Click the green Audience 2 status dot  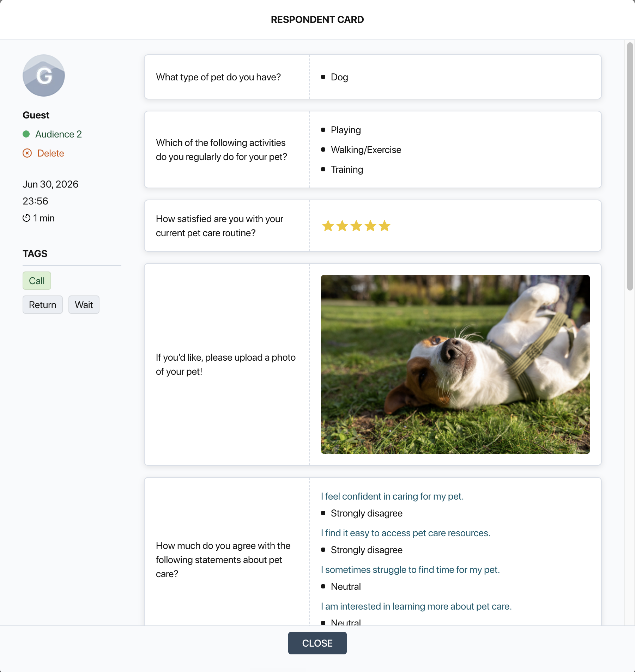point(26,134)
